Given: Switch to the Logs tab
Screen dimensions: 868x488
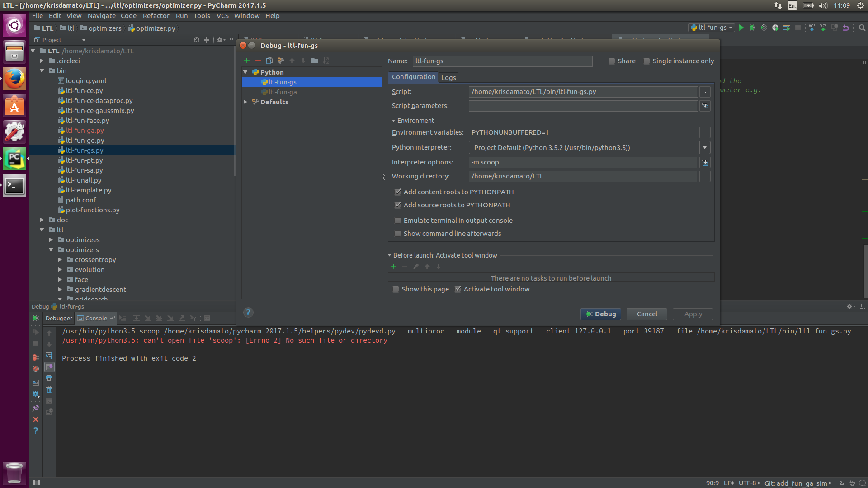Looking at the screenshot, I should [448, 78].
